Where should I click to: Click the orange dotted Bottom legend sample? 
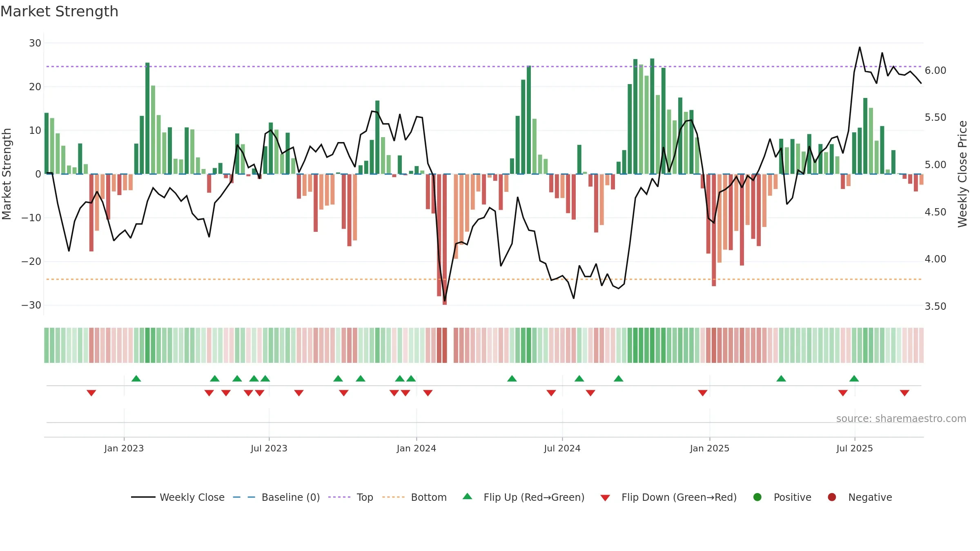394,497
